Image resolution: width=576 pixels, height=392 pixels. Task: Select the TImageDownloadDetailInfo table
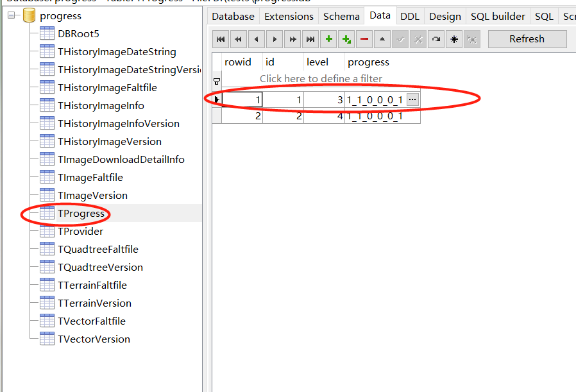click(x=121, y=160)
